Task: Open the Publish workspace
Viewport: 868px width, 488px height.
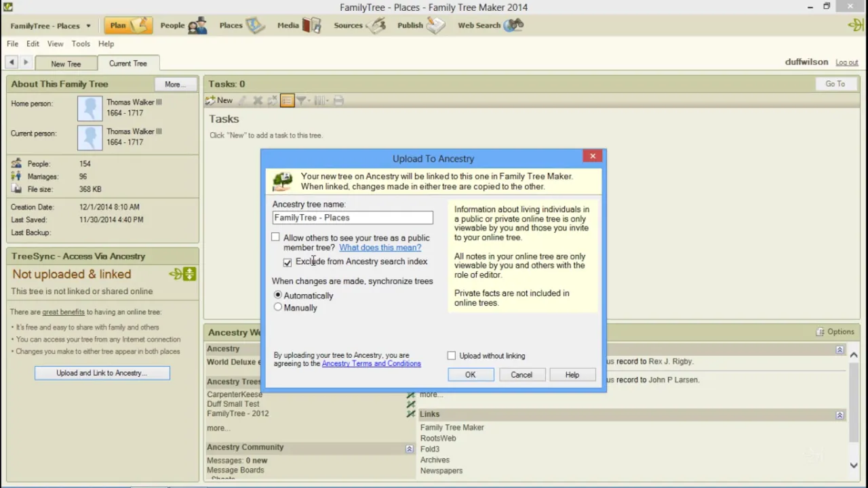Action: 421,26
